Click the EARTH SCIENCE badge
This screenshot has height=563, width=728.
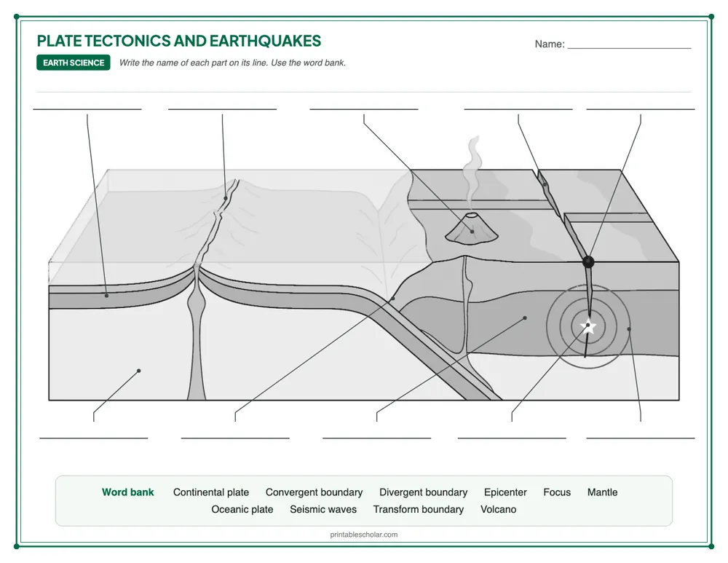(x=74, y=63)
